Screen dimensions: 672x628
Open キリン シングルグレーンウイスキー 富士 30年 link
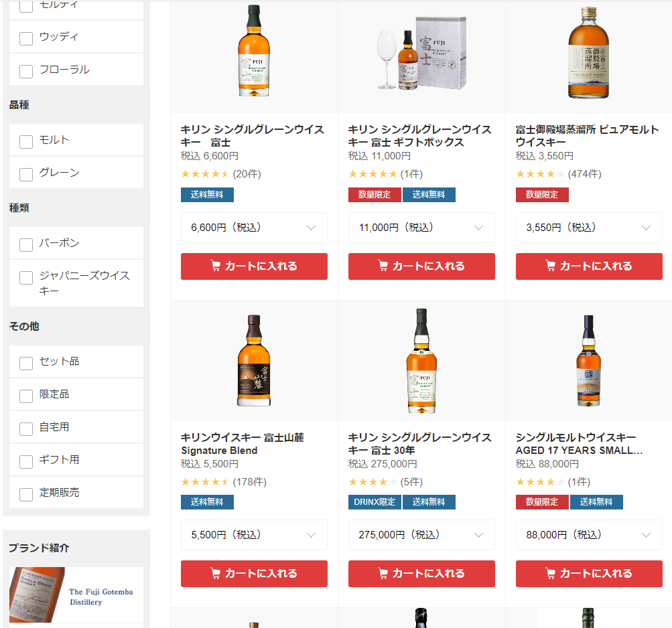pos(419,443)
